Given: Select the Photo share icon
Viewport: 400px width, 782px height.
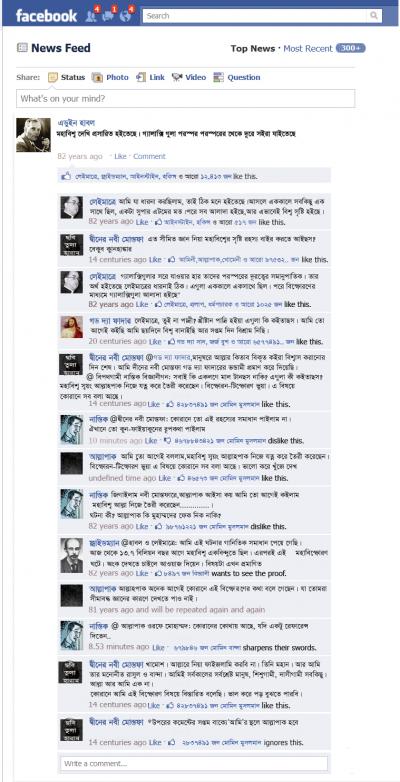Looking at the screenshot, I should (x=98, y=77).
